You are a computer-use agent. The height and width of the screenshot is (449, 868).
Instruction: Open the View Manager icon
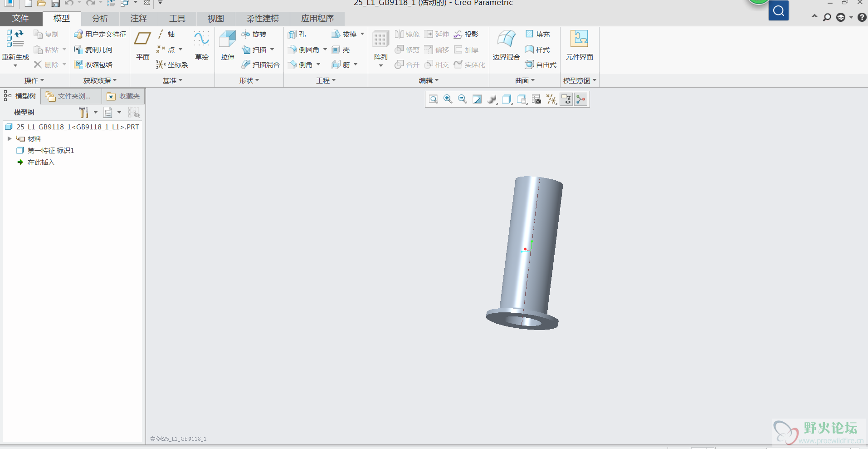coord(522,99)
